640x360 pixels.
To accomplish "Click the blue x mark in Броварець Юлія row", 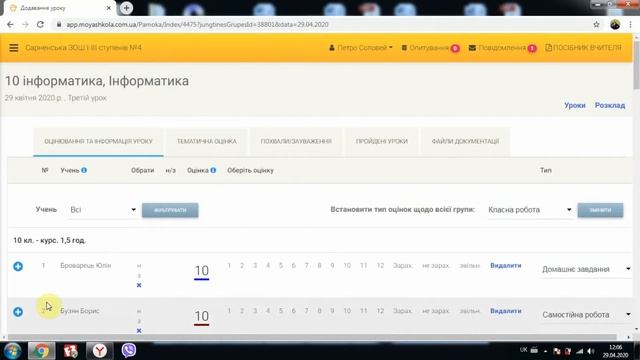I will 139,285.
